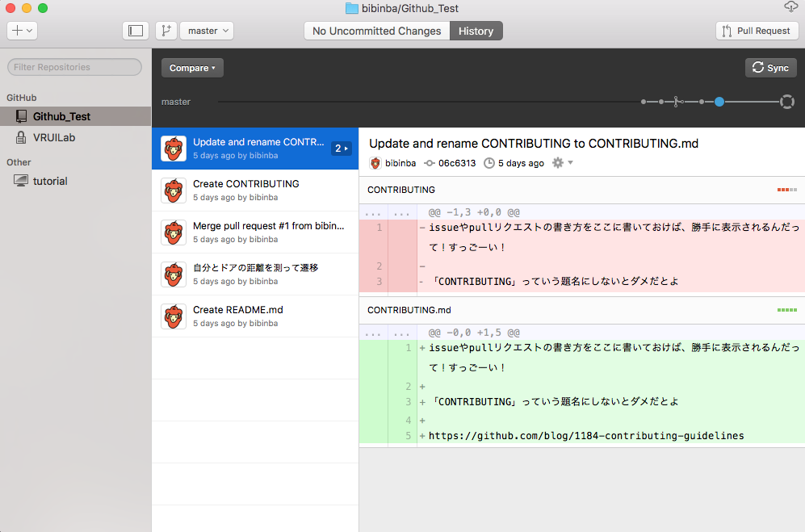The height and width of the screenshot is (532, 805).
Task: Open the Compare dropdown
Action: tap(192, 68)
